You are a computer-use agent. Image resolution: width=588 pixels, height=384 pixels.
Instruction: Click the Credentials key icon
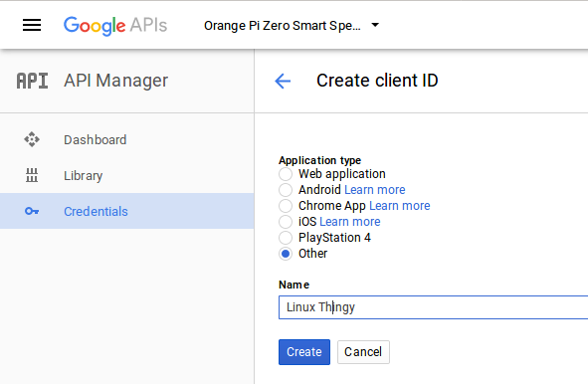coord(32,211)
